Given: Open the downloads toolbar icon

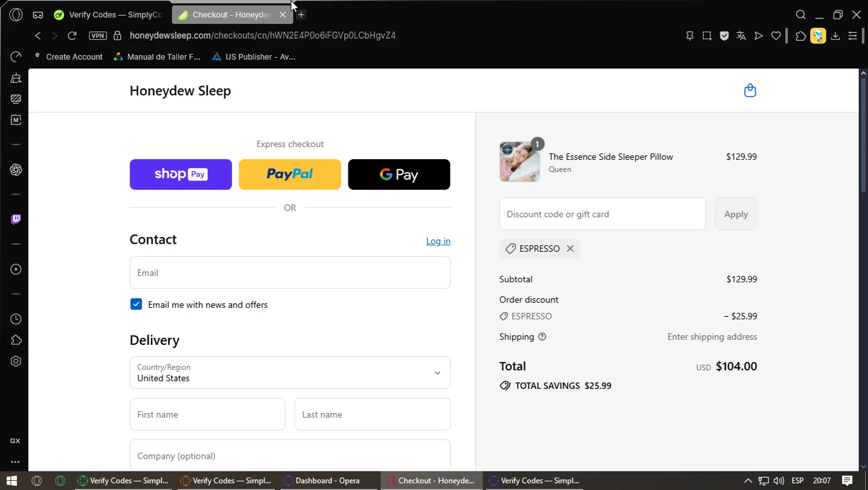Looking at the screenshot, I should pyautogui.click(x=836, y=36).
